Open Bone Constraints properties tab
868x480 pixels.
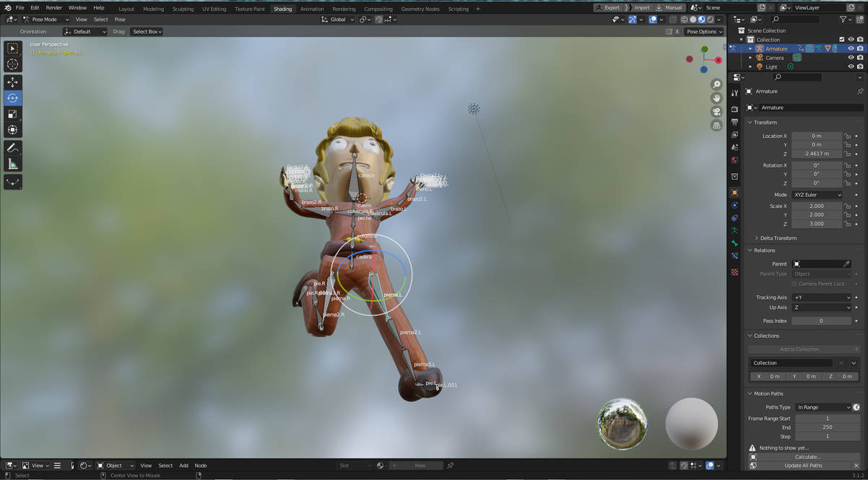coord(734,256)
